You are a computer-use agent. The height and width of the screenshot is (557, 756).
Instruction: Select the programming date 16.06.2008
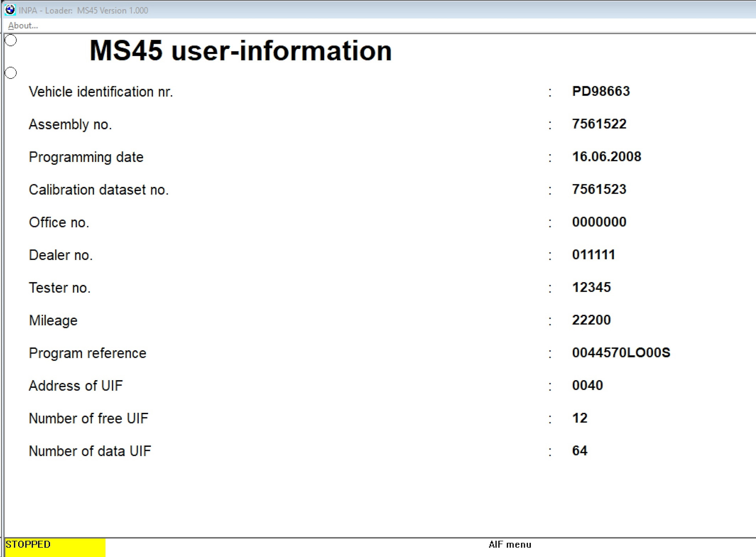pyautogui.click(x=606, y=157)
